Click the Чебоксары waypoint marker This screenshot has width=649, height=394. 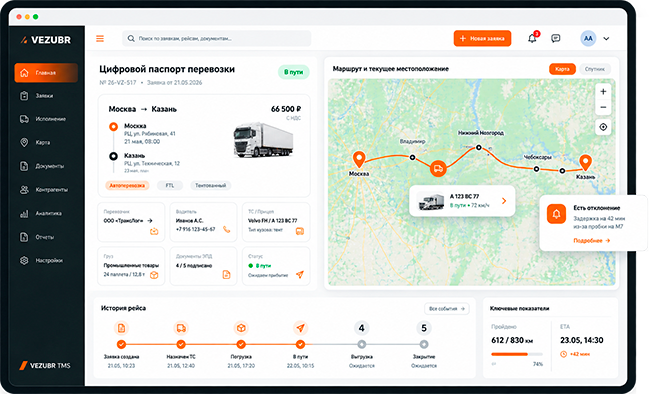point(536,169)
